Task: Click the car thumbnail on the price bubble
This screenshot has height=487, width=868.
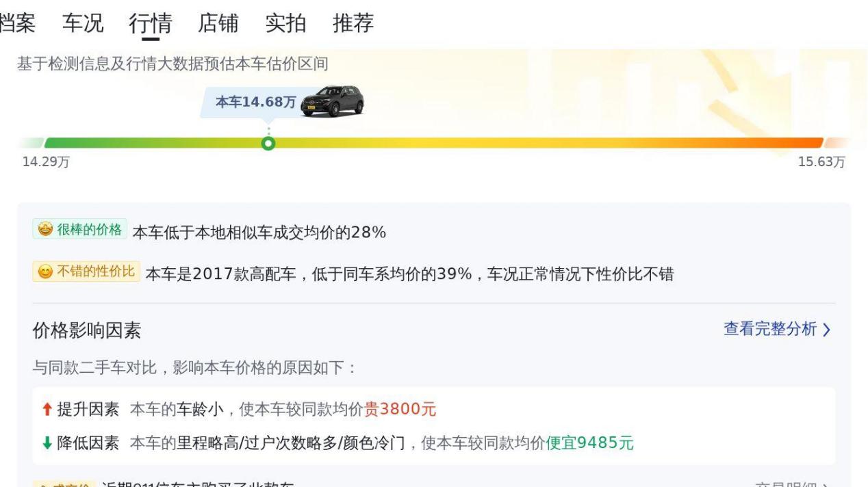Action: [x=333, y=101]
